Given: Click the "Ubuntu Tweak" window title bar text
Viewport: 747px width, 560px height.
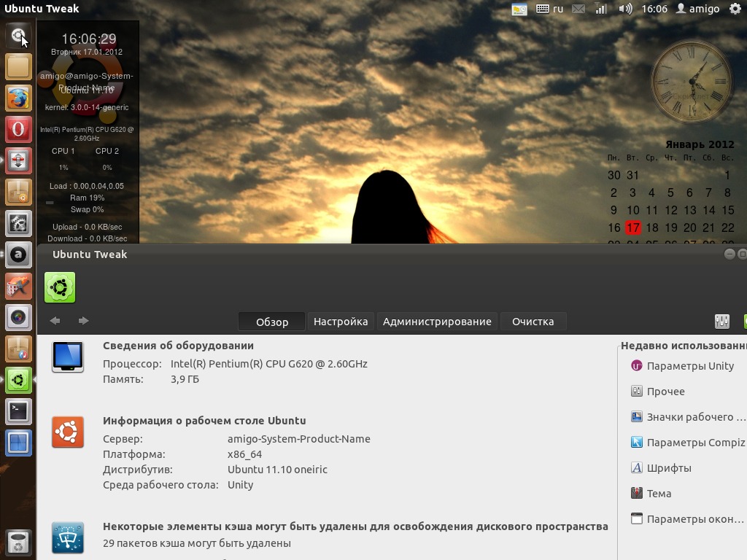Looking at the screenshot, I should point(90,254).
